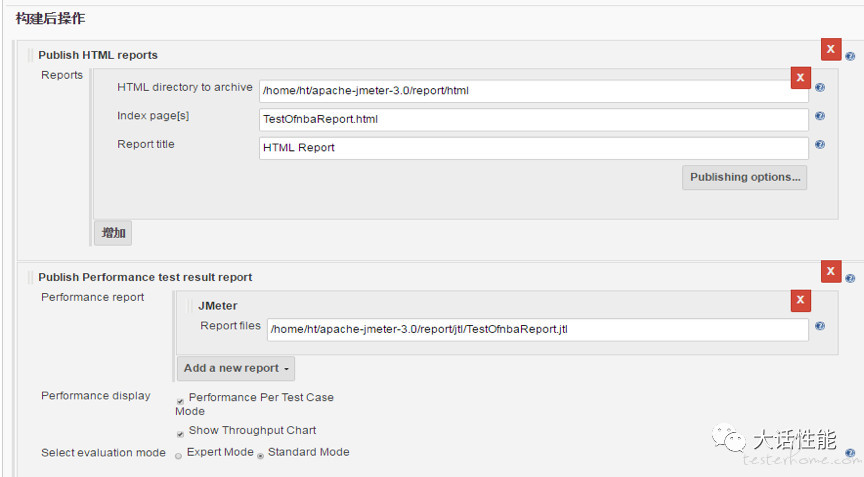This screenshot has width=864, height=477.
Task: Focus the Index page[s] input field
Action: click(x=533, y=120)
